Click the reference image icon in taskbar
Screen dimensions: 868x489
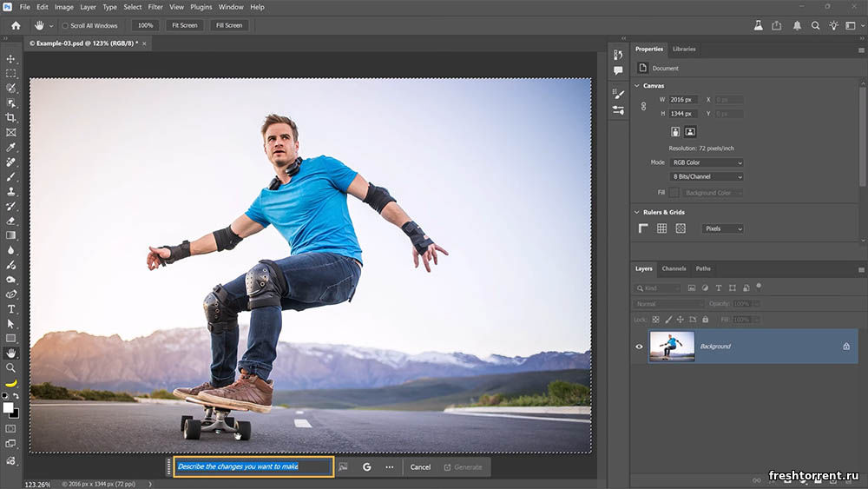[x=343, y=467]
